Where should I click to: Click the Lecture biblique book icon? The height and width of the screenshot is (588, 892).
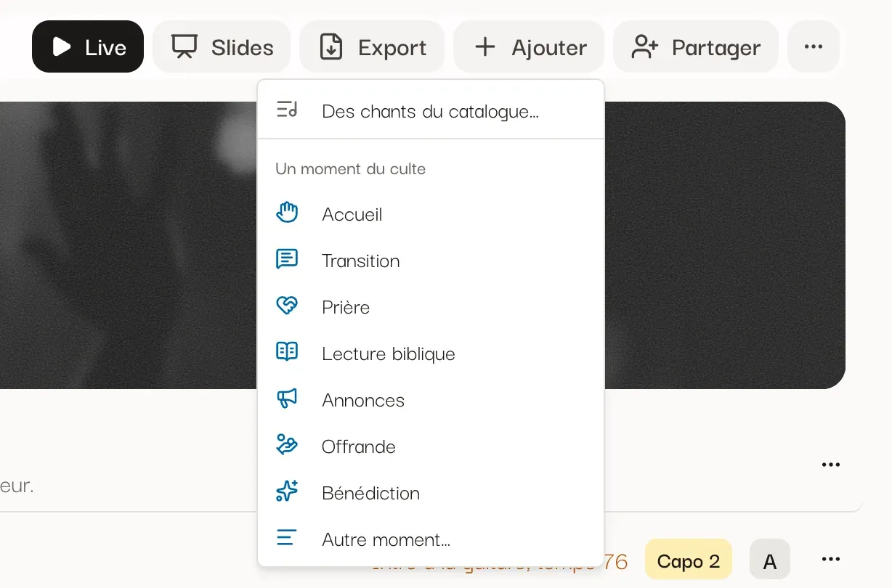pyautogui.click(x=287, y=353)
